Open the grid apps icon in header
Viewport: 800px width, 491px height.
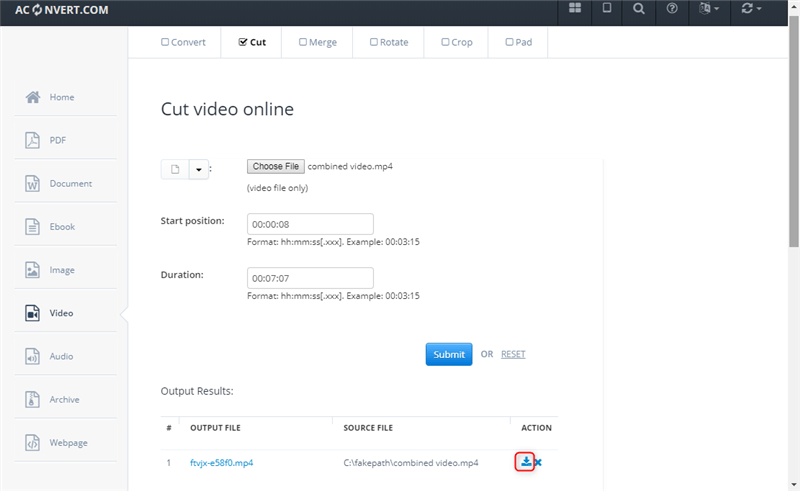point(575,9)
